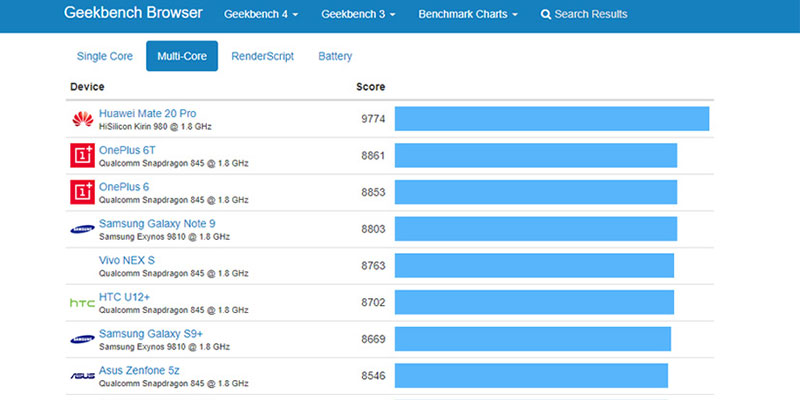Click the HTC logo icon
800x400 pixels.
tap(83, 303)
